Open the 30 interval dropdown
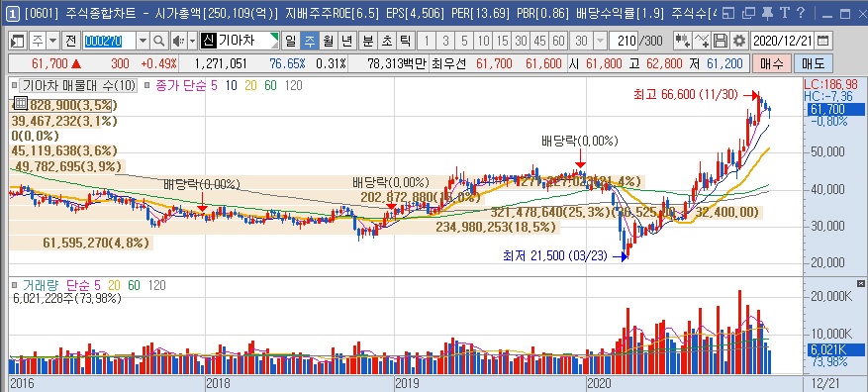868x392 pixels. tap(600, 41)
